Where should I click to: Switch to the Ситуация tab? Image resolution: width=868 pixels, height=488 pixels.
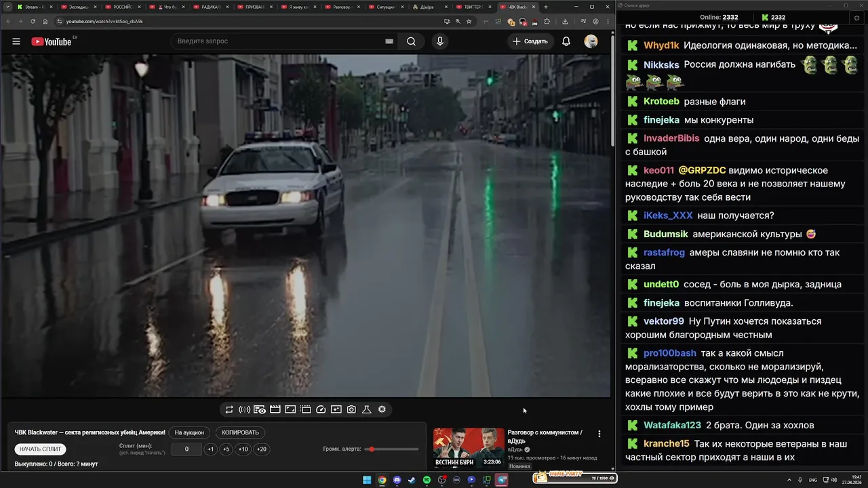[x=385, y=7]
